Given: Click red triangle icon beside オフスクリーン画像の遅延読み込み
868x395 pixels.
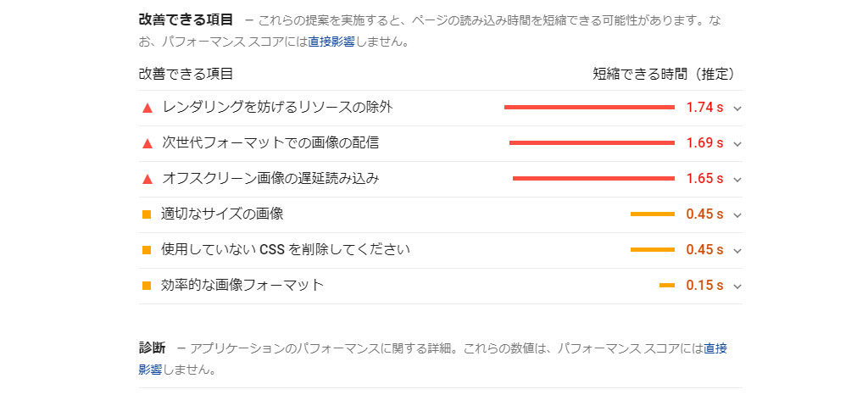Looking at the screenshot, I should 147,179.
